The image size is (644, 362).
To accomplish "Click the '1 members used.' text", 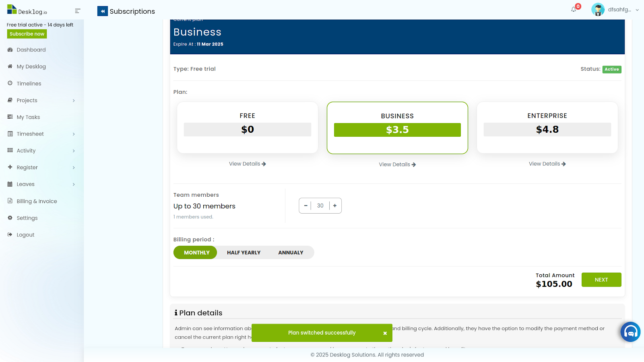I will (x=193, y=217).
